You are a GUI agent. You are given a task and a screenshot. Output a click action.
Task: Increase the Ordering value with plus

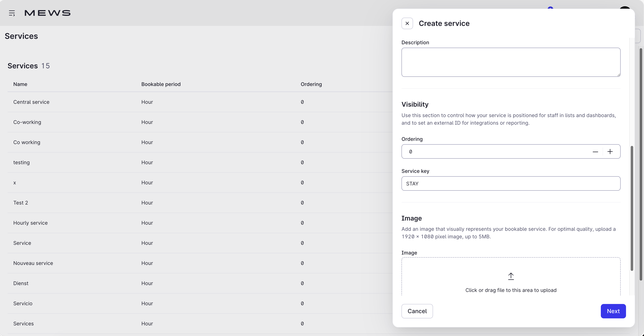(610, 151)
